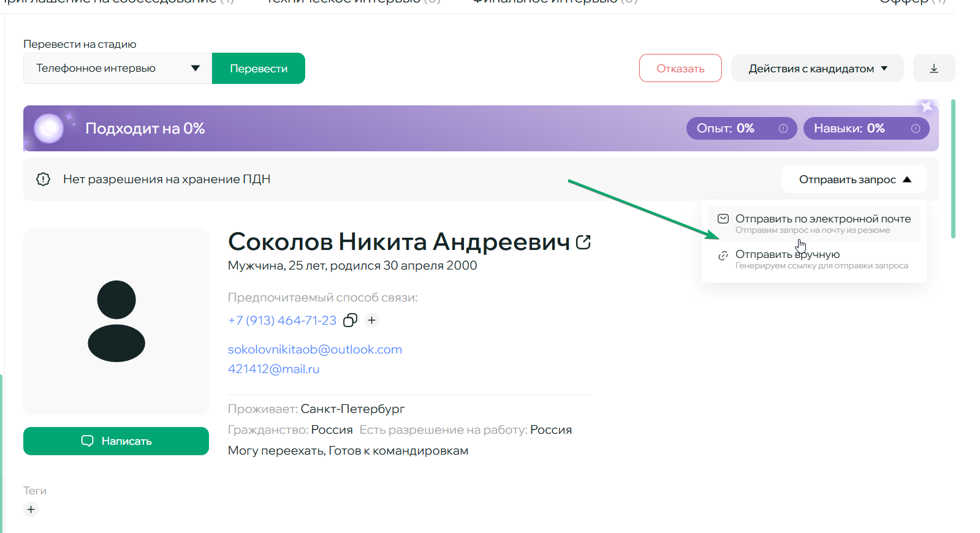The height and width of the screenshot is (533, 980).
Task: Click the Опыт: 0% badge
Action: [742, 128]
